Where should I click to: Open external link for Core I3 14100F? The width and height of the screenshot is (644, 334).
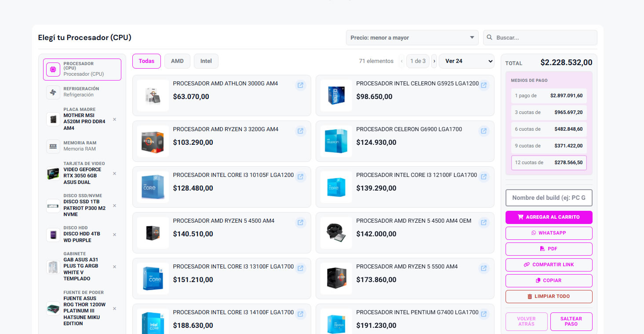(301, 314)
